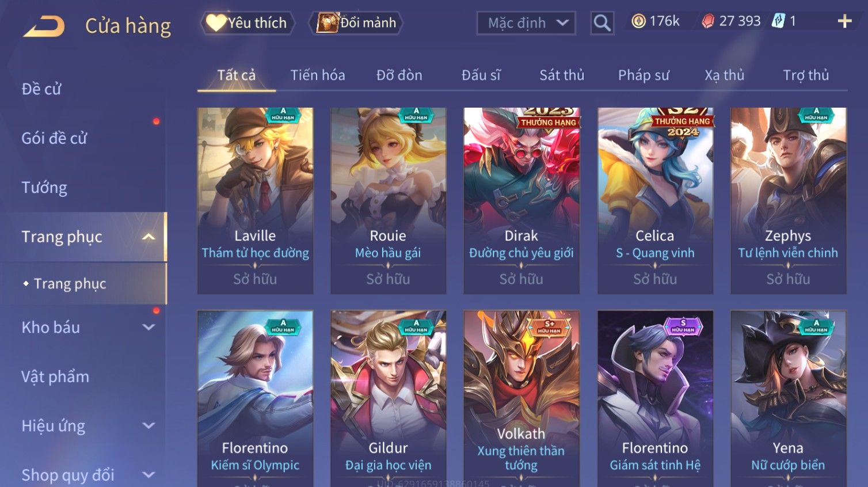Open the Mặc định sort dropdown
868x487 pixels.
click(526, 23)
